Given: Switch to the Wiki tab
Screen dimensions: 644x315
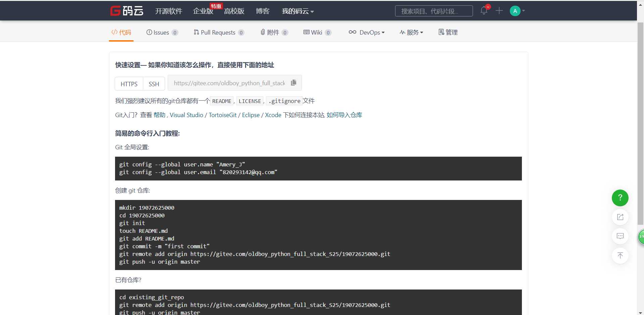Looking at the screenshot, I should pos(317,32).
